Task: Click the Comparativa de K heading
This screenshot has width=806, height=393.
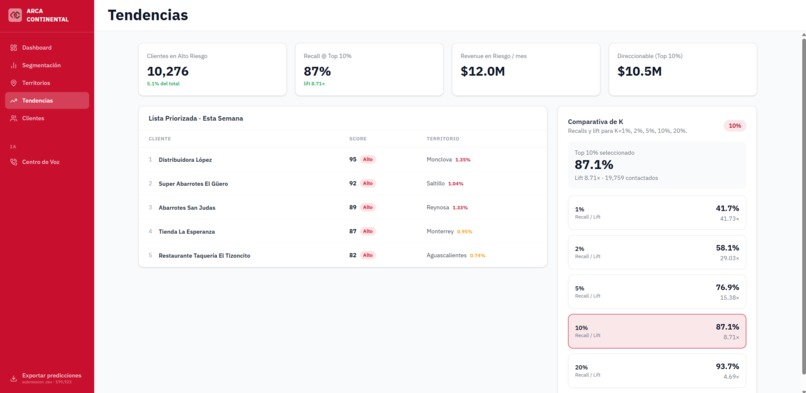Action: click(595, 122)
